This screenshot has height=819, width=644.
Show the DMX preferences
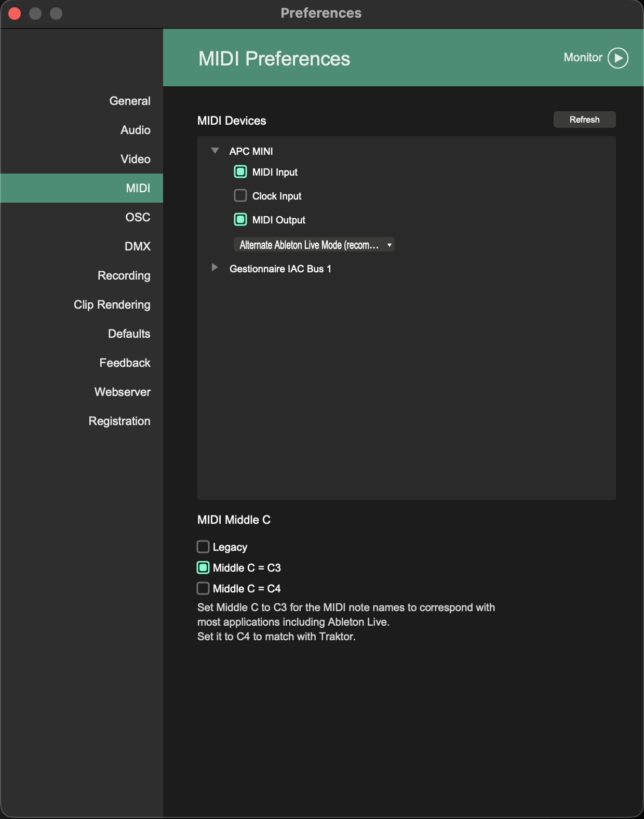[138, 246]
